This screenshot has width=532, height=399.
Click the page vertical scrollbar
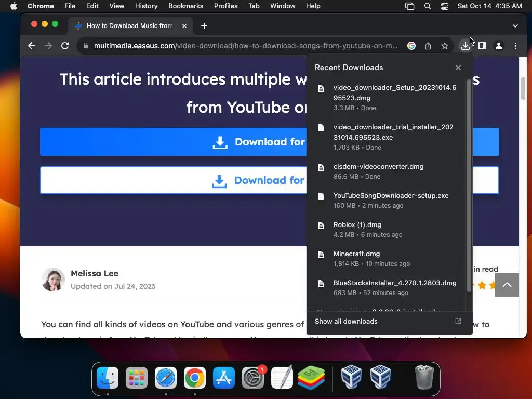(523, 88)
